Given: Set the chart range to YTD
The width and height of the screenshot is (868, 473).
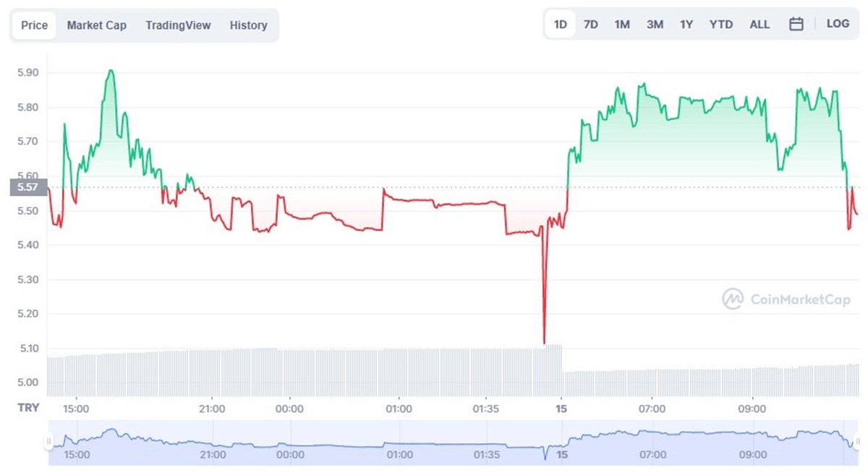Looking at the screenshot, I should (x=721, y=25).
